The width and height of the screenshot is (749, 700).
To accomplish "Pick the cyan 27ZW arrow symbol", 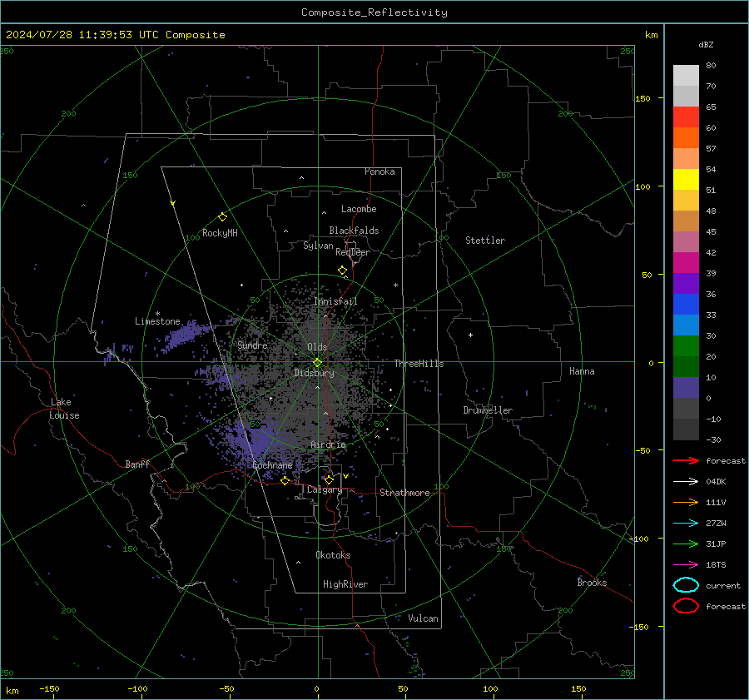I will [x=686, y=524].
